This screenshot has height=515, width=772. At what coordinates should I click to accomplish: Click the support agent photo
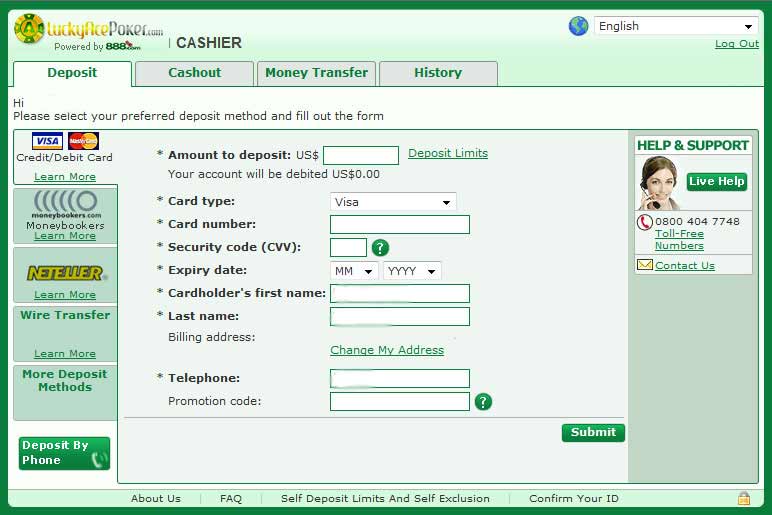659,183
